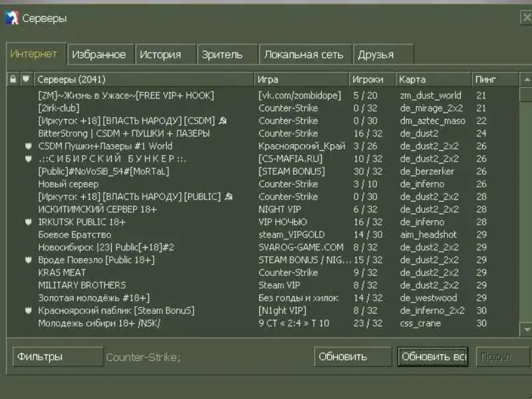This screenshot has width=532, height=399.
Task: Click the scrollbar up arrow
Action: (x=527, y=80)
